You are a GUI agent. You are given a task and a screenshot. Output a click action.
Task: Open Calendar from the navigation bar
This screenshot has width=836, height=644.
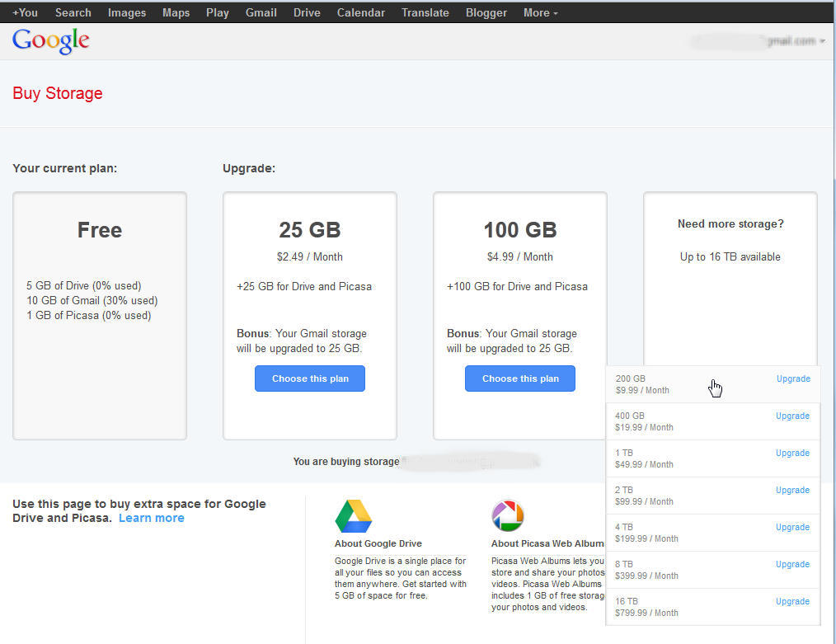(360, 12)
